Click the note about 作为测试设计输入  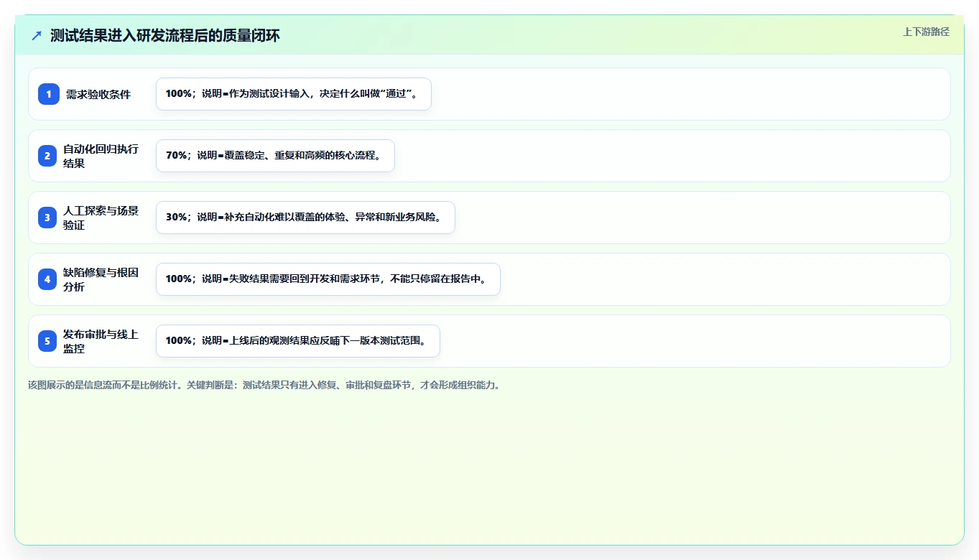[294, 94]
